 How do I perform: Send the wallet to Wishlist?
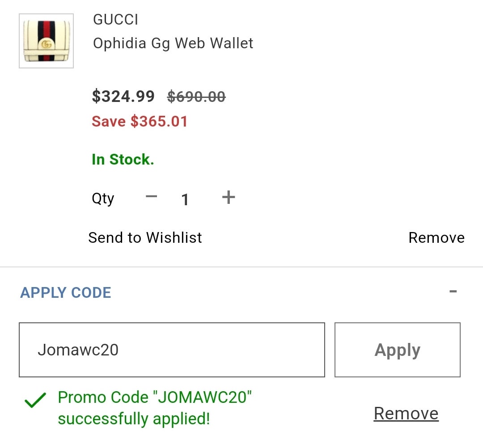point(145,238)
